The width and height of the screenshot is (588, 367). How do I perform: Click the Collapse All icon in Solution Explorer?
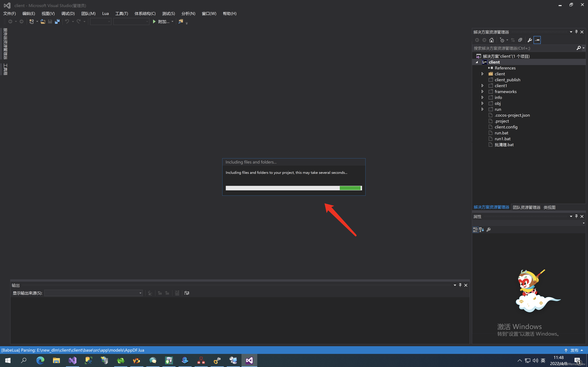(x=520, y=40)
